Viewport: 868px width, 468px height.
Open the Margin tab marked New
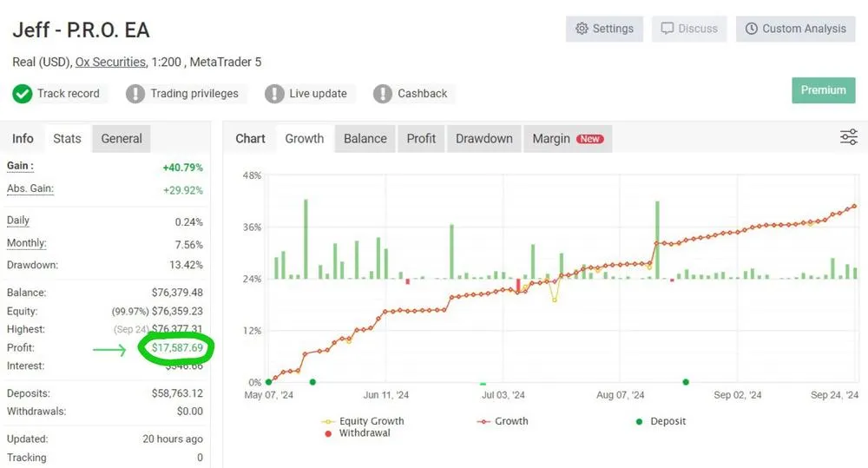click(568, 138)
